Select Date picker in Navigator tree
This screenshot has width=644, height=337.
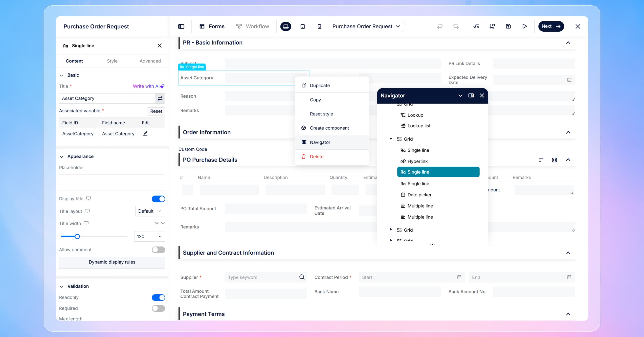tap(419, 195)
